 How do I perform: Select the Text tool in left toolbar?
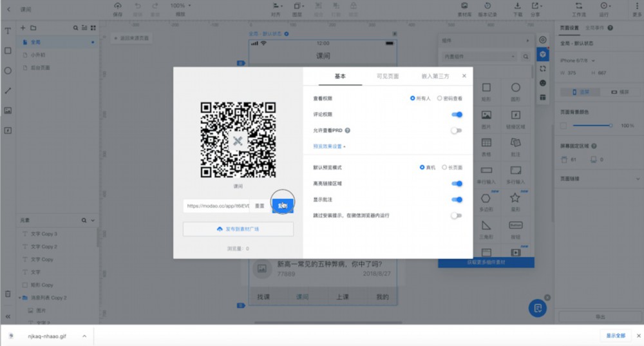(x=8, y=31)
